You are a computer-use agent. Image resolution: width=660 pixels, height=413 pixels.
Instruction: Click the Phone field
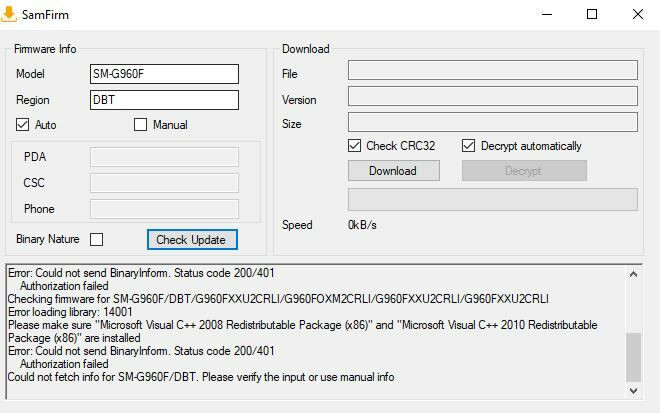coord(164,209)
